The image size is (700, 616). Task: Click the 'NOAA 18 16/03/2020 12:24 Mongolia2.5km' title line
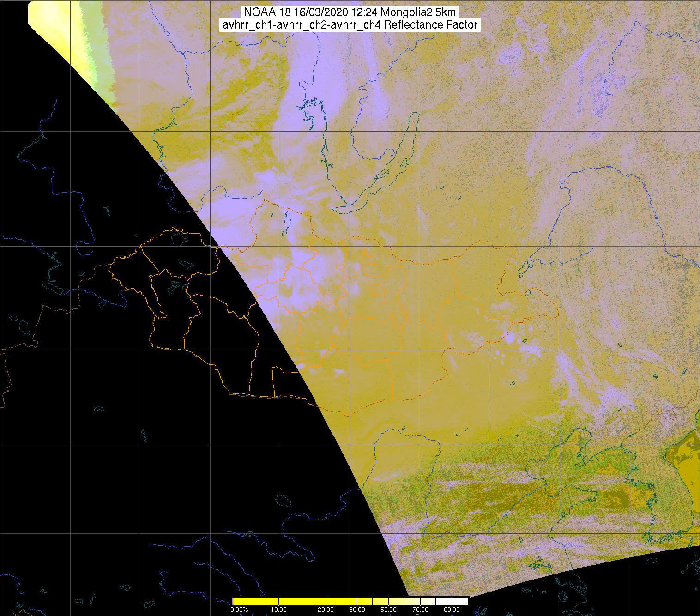tap(350, 12)
